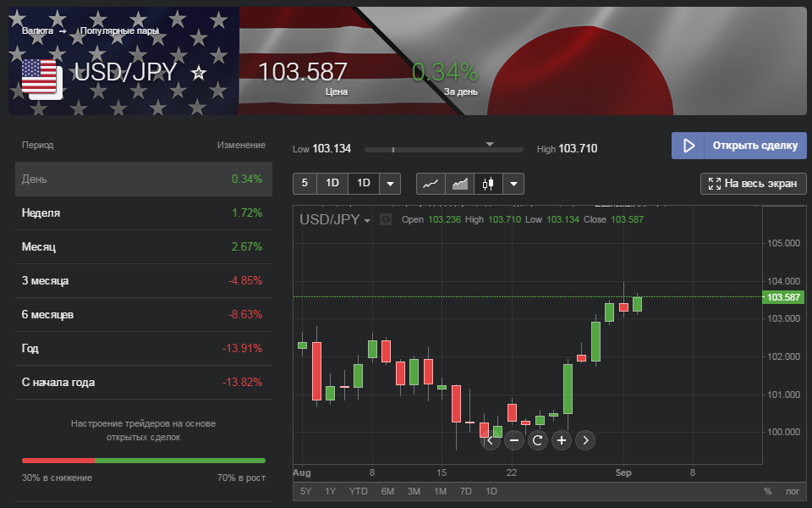Viewport: 812px width, 508px height.
Task: Select the area chart type icon
Action: 460,184
